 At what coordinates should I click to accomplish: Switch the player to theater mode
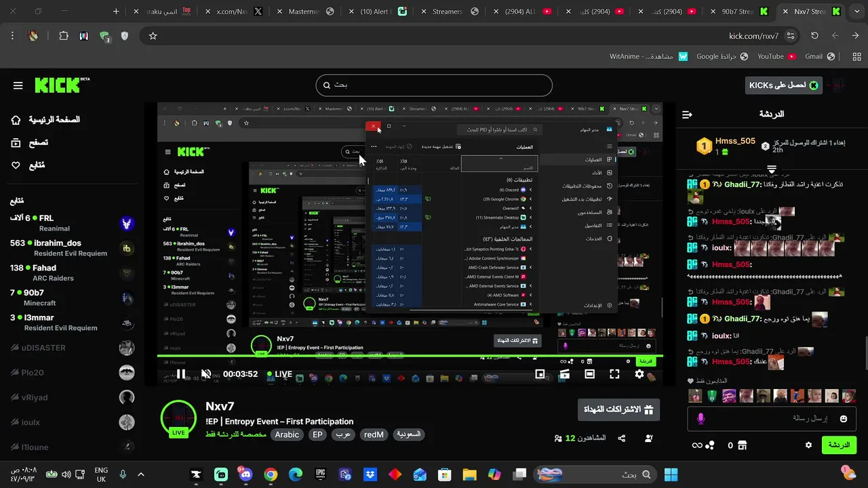coord(589,374)
